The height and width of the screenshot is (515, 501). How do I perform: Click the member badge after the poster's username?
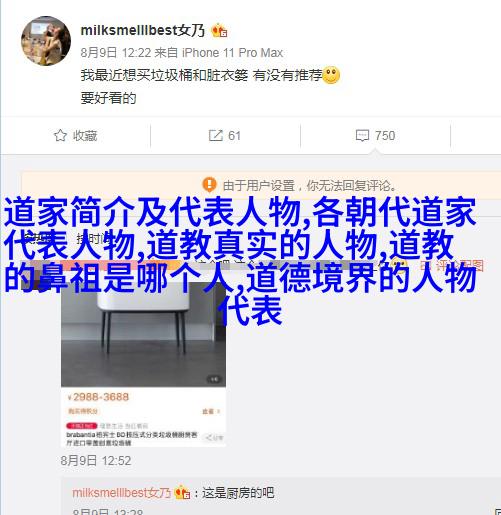[x=219, y=31]
